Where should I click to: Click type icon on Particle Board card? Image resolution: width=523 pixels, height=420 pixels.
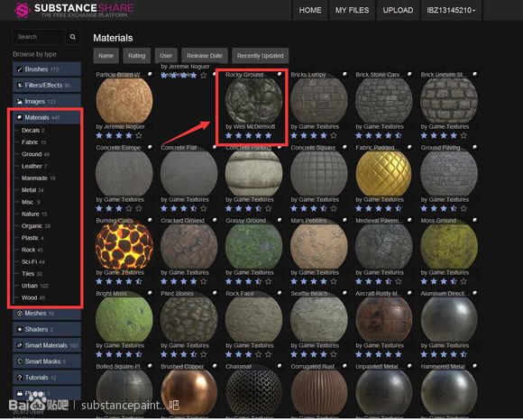click(x=150, y=74)
